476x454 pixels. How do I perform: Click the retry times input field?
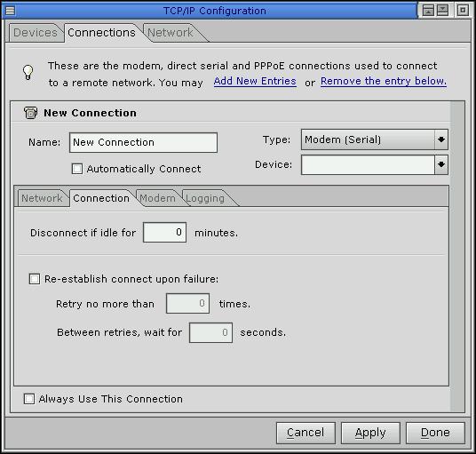[187, 303]
